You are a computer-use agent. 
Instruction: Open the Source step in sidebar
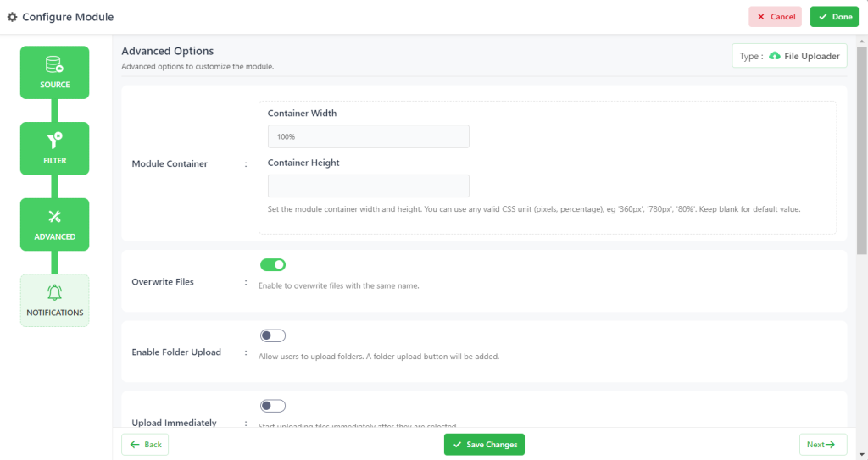click(x=55, y=73)
